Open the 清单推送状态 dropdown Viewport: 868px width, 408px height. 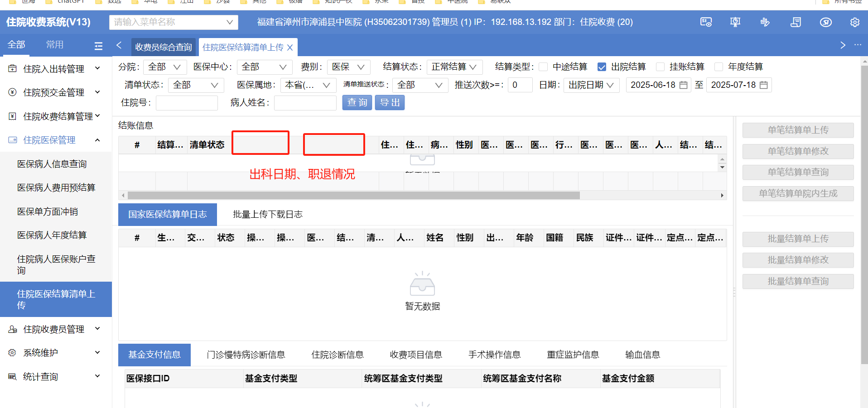(x=420, y=85)
